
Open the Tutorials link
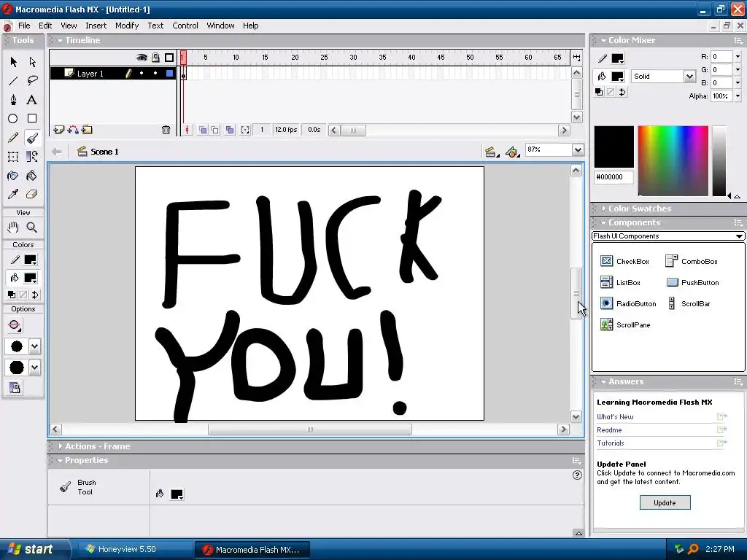(x=611, y=443)
